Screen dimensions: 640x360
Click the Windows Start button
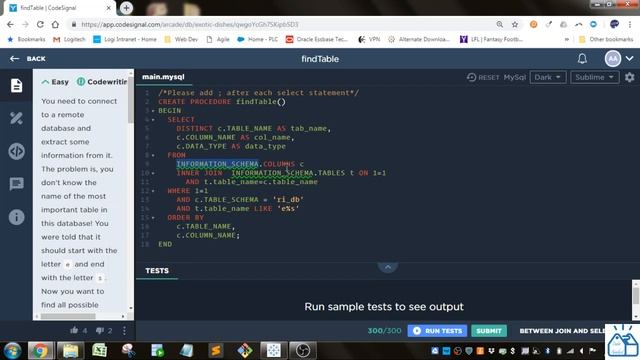pyautogui.click(x=13, y=351)
